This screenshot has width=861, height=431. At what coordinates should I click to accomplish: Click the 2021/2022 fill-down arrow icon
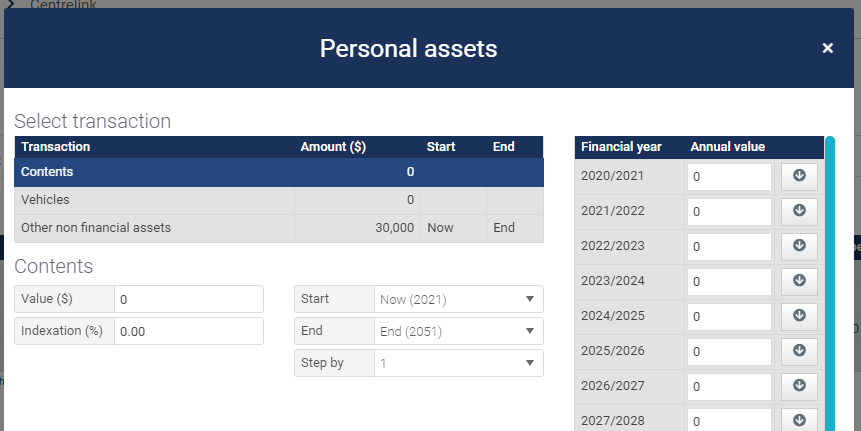point(799,211)
